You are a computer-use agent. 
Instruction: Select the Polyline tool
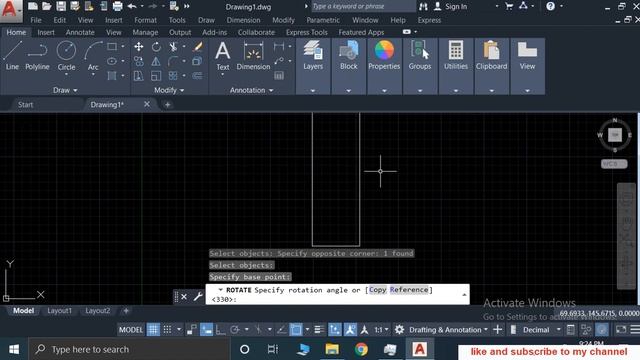click(37, 55)
